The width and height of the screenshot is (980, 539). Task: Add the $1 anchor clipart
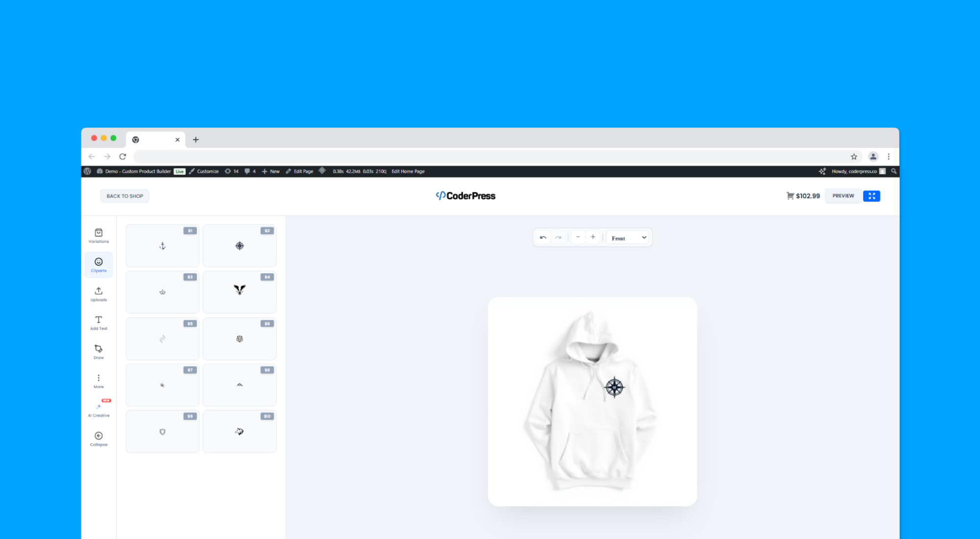pyautogui.click(x=162, y=245)
